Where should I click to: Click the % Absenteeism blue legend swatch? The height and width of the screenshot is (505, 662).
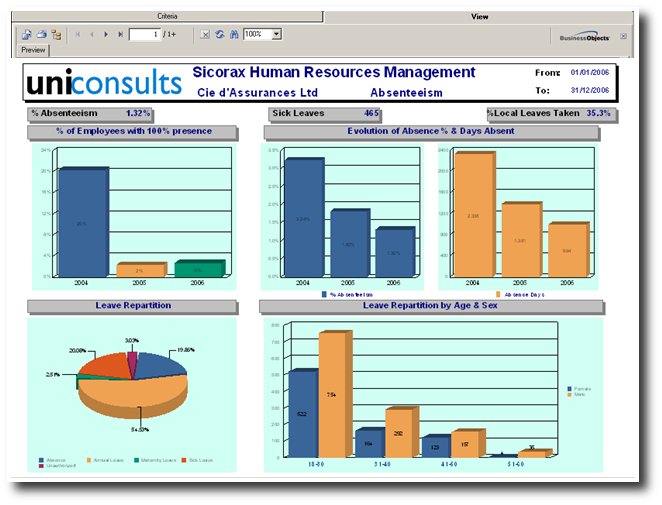324,295
